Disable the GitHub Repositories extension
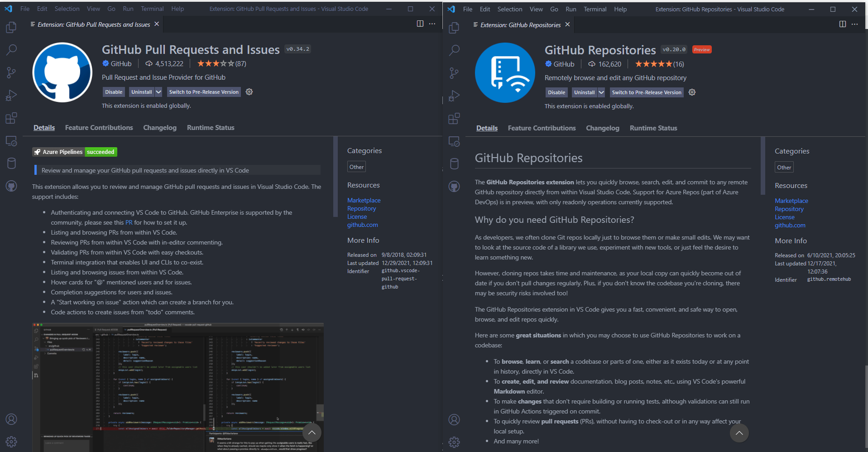 [x=556, y=92]
